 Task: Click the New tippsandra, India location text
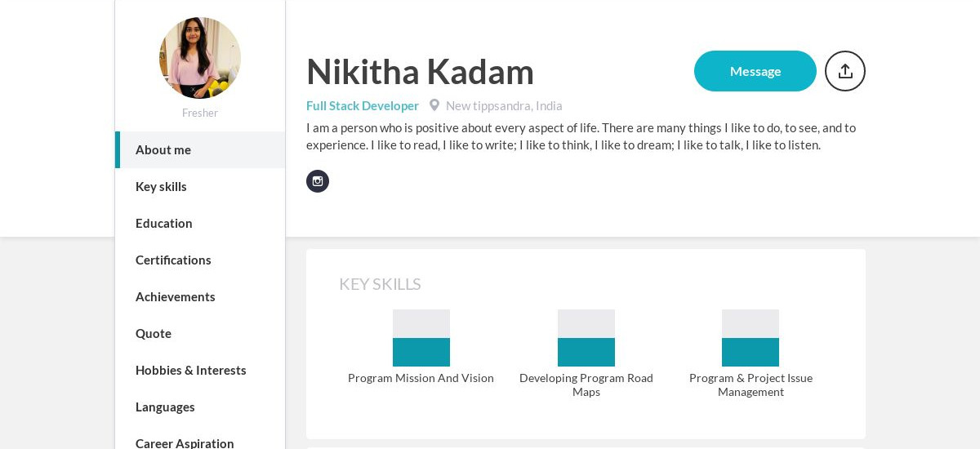[x=504, y=105]
